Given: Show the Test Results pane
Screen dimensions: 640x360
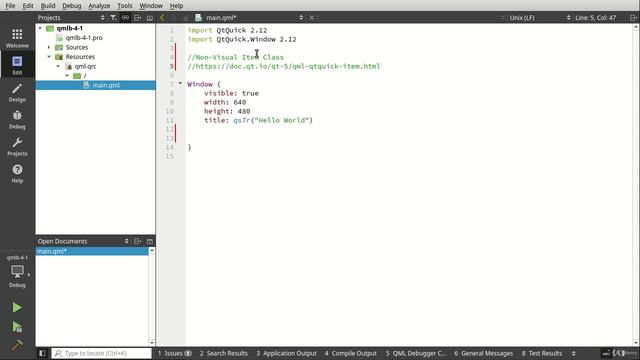Looking at the screenshot, I should point(542,353).
